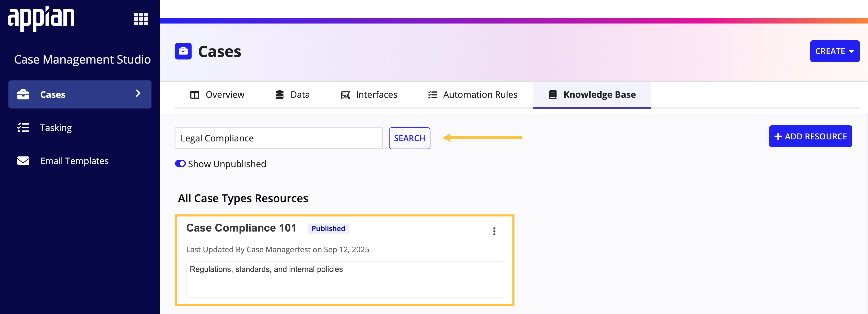Select the Knowledge Base tab
This screenshot has height=314, width=868.
[592, 95]
